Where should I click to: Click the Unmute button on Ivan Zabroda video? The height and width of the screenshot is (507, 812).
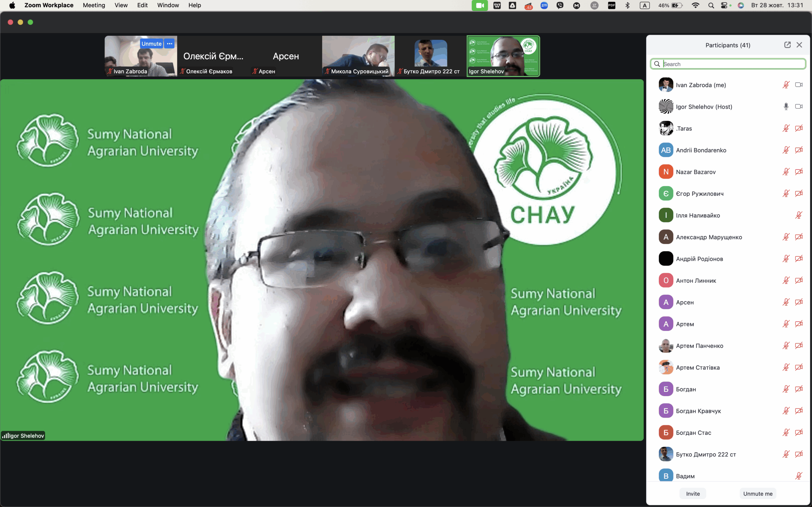pos(151,44)
